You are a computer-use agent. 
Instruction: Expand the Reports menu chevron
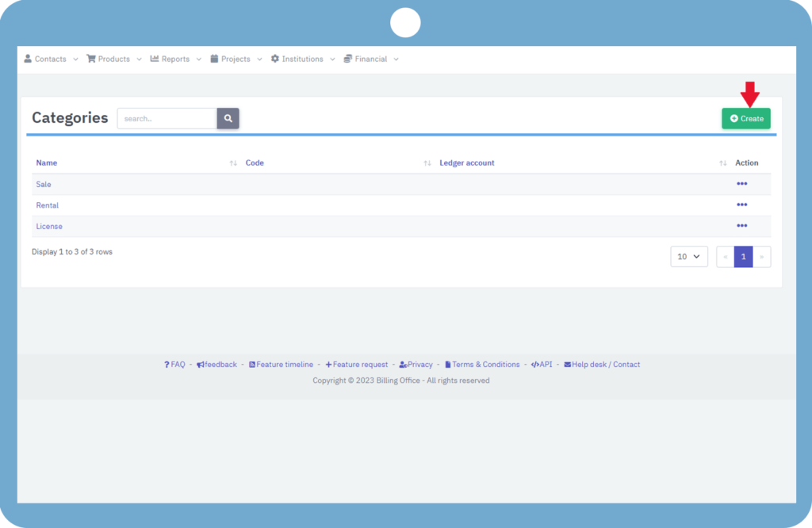pyautogui.click(x=199, y=59)
